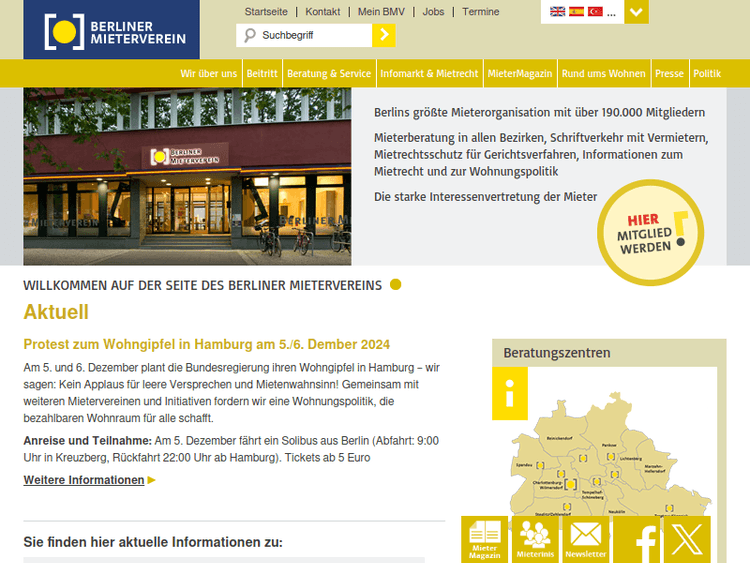Viewport: 750px width, 563px height.
Task: Click the yellow info icon in Beratungszentren
Action: [510, 393]
